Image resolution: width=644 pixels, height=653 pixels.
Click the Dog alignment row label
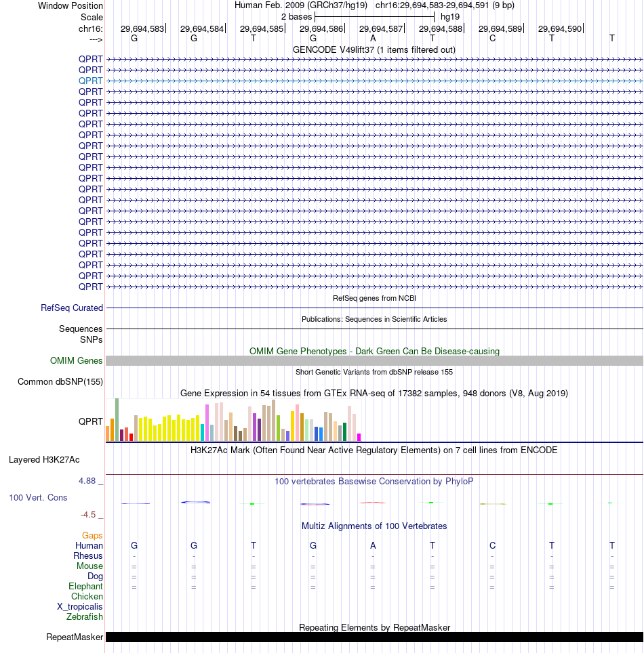(x=95, y=576)
